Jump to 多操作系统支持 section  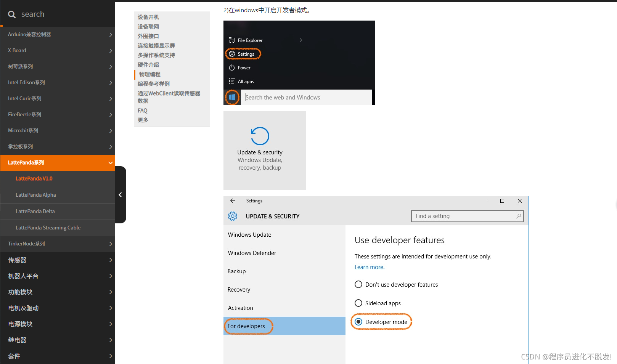[156, 55]
